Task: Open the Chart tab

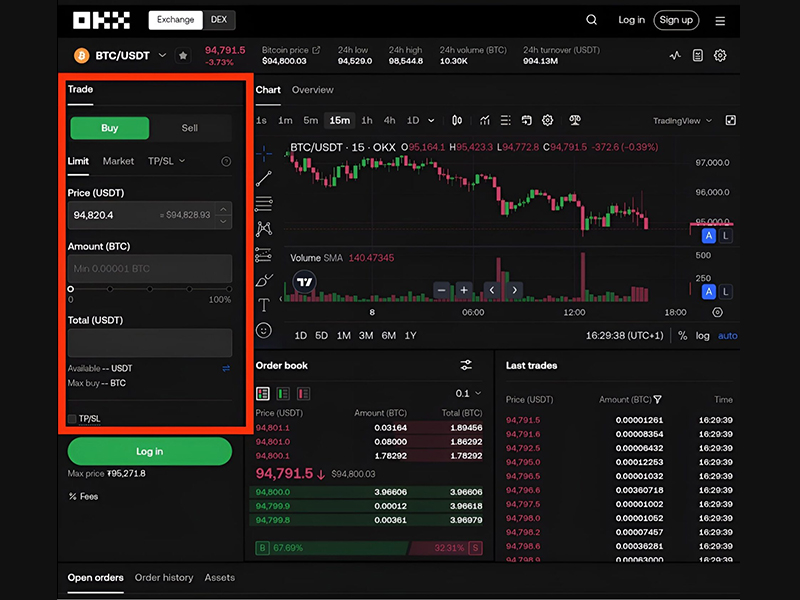Action: coord(268,90)
